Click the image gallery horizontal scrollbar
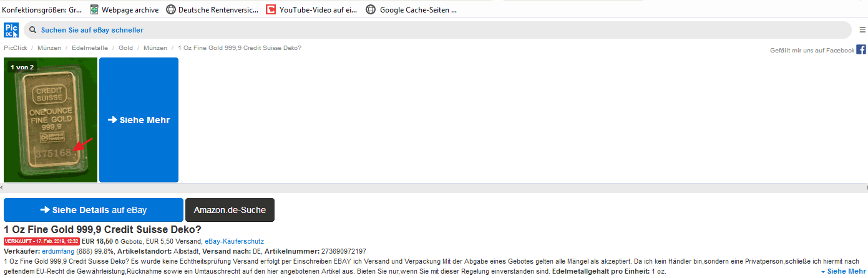 tap(434, 187)
